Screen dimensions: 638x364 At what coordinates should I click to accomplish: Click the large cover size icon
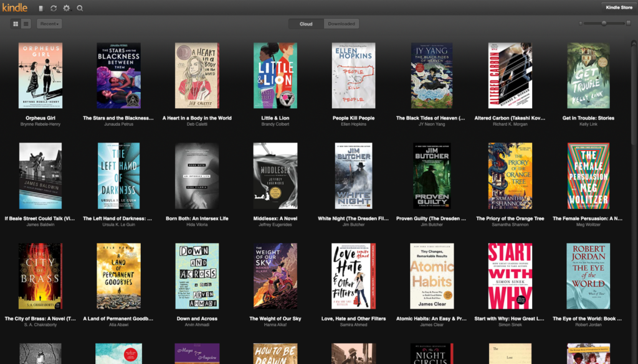tap(627, 23)
